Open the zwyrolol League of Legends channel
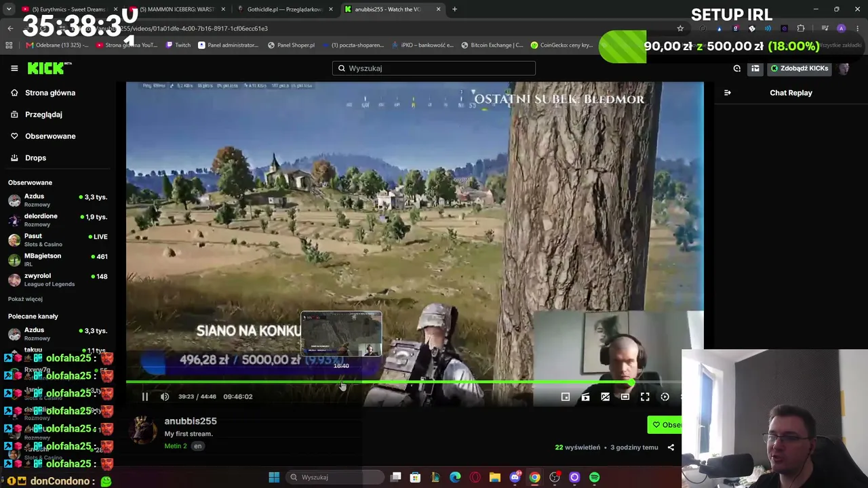The width and height of the screenshot is (868, 488). point(58,279)
